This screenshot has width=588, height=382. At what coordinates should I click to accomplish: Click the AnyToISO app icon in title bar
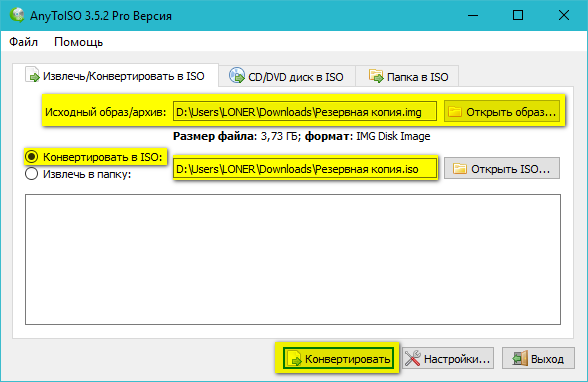(17, 15)
